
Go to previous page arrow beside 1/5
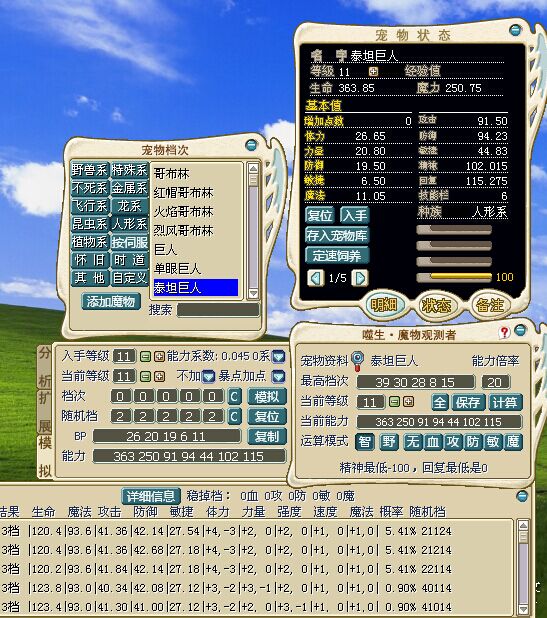[x=316, y=278]
